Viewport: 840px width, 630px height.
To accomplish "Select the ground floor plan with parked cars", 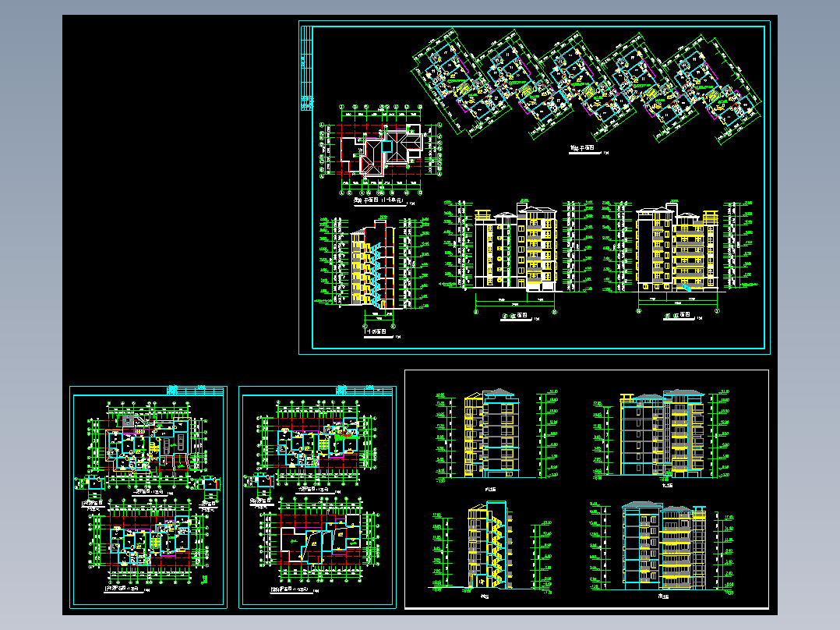I will [x=148, y=444].
